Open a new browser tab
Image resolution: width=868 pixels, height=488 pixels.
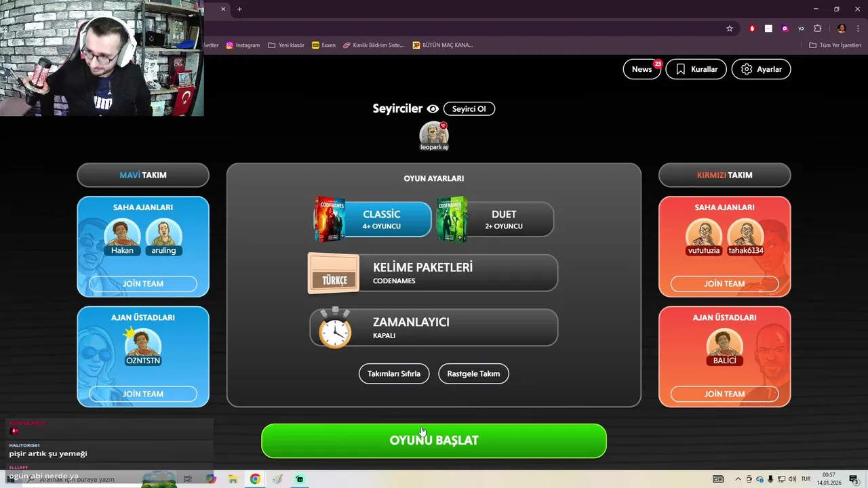[x=239, y=9]
